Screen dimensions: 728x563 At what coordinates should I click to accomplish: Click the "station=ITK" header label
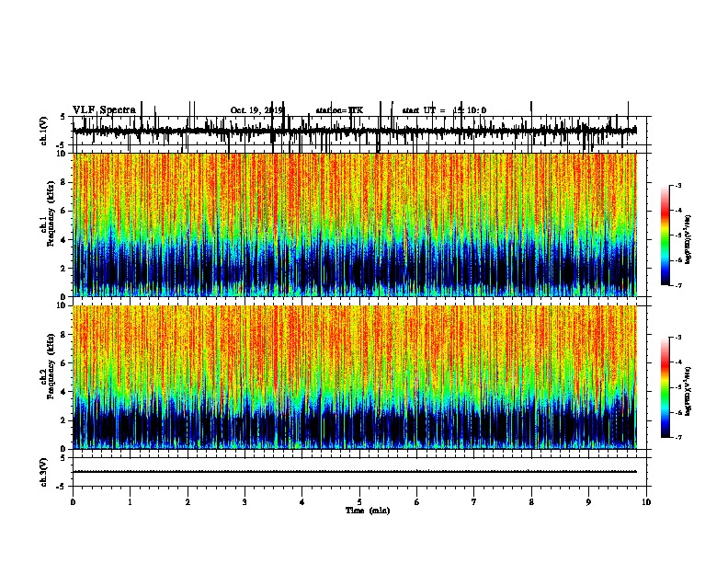coord(339,110)
